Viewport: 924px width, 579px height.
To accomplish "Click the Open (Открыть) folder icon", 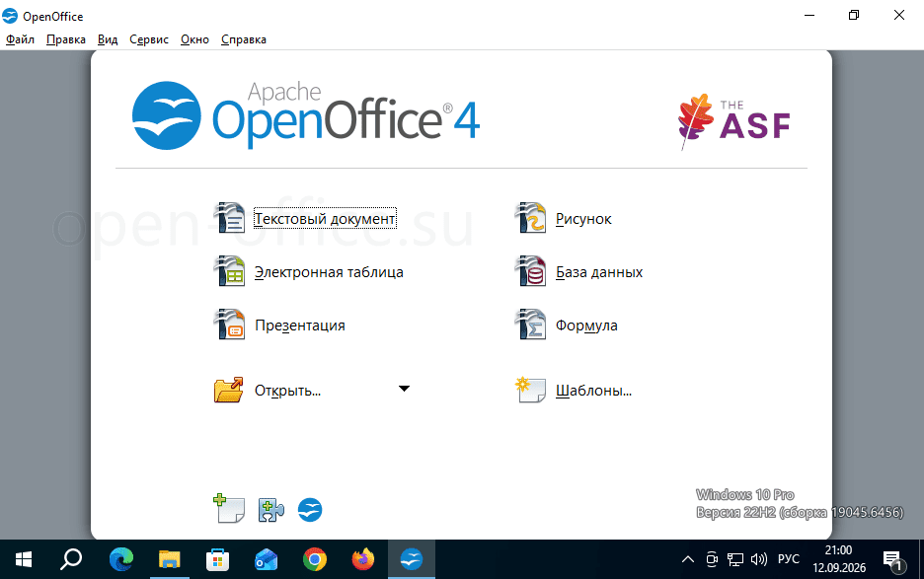I will [229, 390].
